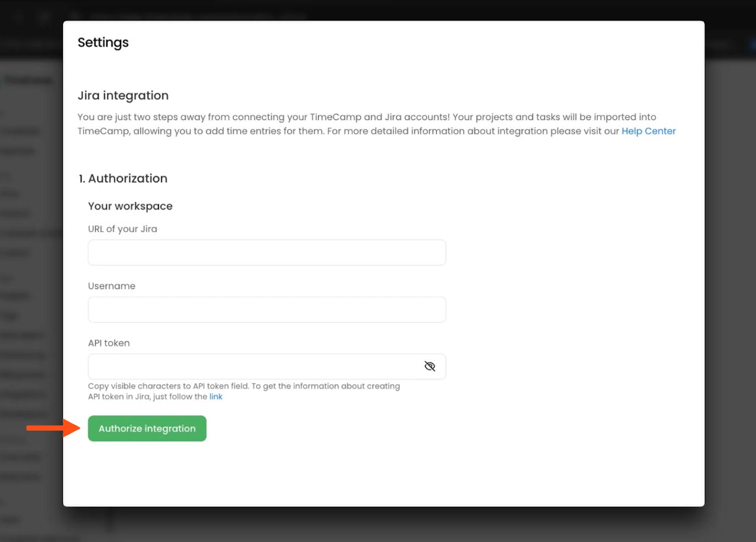This screenshot has width=756, height=542.
Task: Click into the Username input field
Action: tap(266, 309)
